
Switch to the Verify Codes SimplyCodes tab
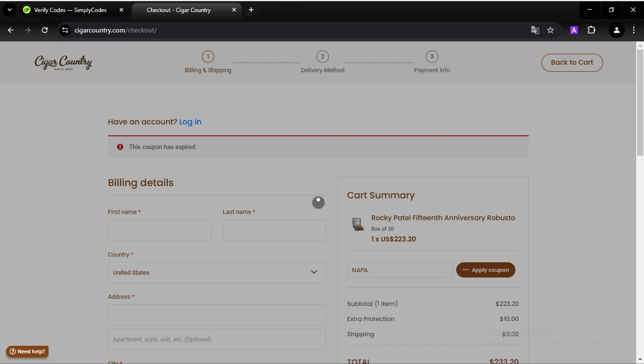tap(70, 10)
